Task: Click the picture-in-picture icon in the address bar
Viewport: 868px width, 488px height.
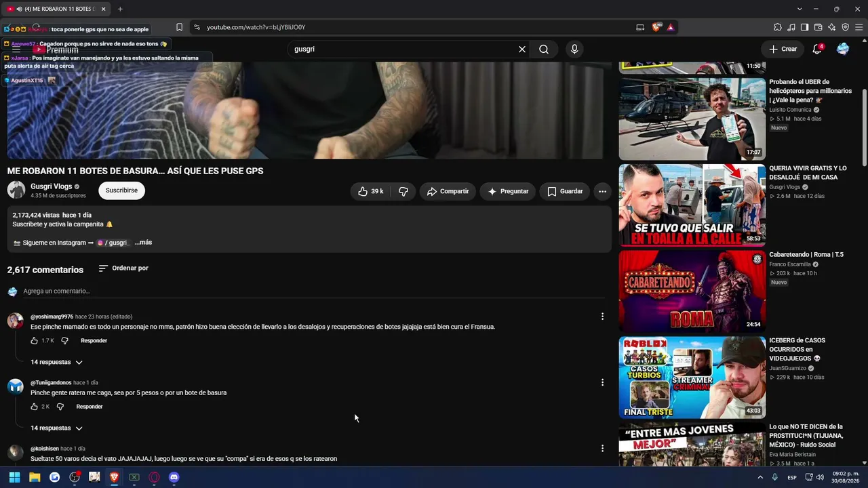Action: click(x=640, y=27)
